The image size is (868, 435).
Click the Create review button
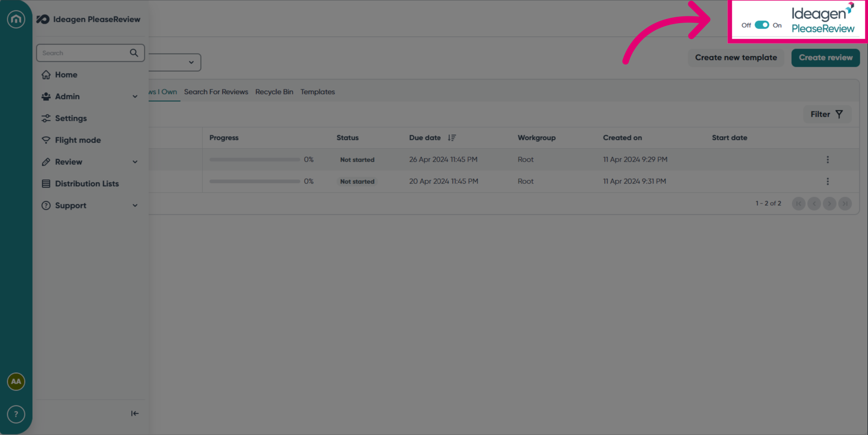825,58
